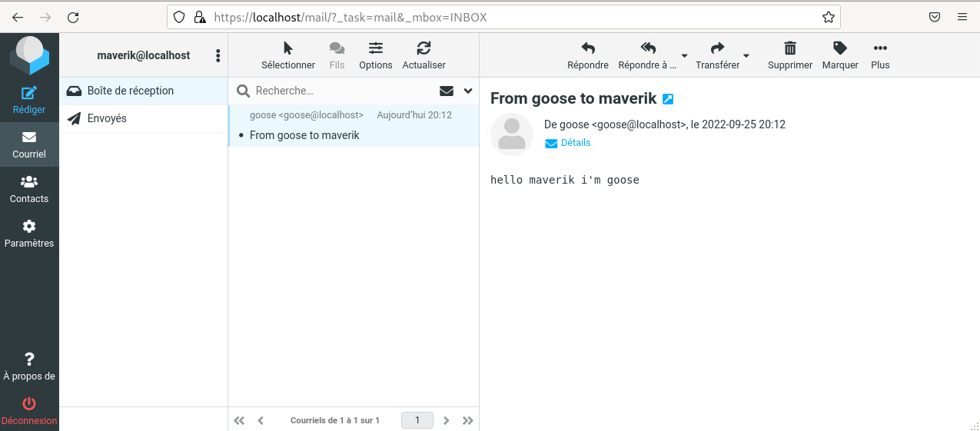The height and width of the screenshot is (431, 980).
Task: Open the Boîte de réception folder
Action: coord(130,91)
